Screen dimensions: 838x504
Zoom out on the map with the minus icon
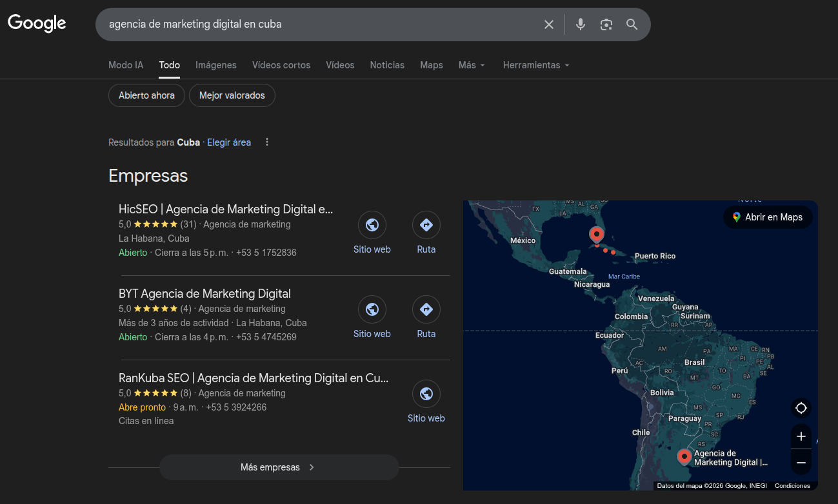tap(801, 462)
